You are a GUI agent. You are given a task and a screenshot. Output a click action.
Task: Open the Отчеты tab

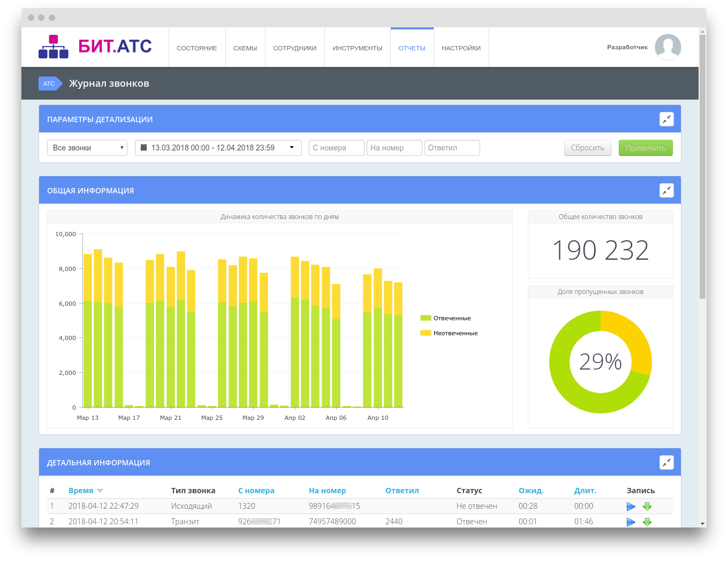(412, 48)
